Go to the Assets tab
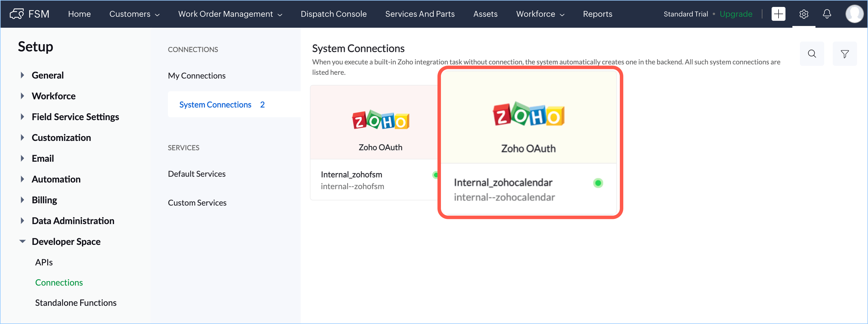Screen dimensions: 868x324 [485, 14]
